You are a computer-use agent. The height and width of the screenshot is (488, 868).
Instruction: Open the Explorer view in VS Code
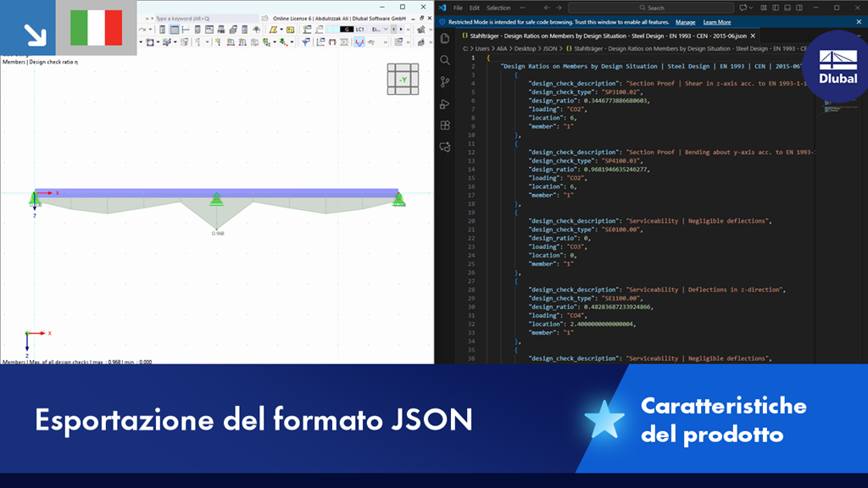coord(444,38)
